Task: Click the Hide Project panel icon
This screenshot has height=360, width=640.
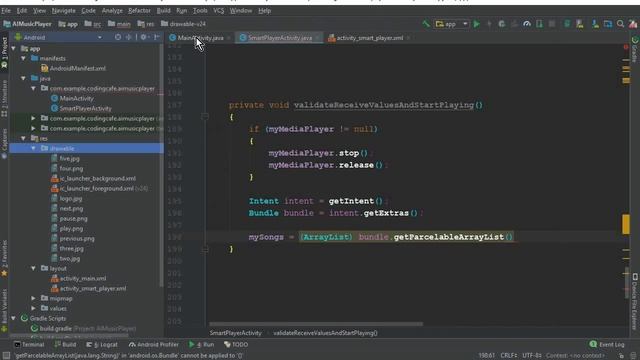Action: 157,37
